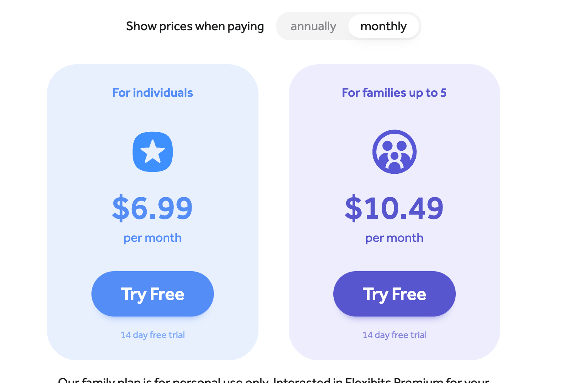Keep monthly billing selected

[x=384, y=26]
